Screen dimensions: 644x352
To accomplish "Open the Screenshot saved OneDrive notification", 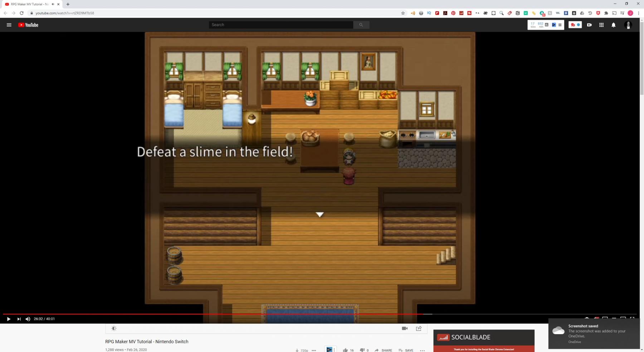I will point(594,334).
